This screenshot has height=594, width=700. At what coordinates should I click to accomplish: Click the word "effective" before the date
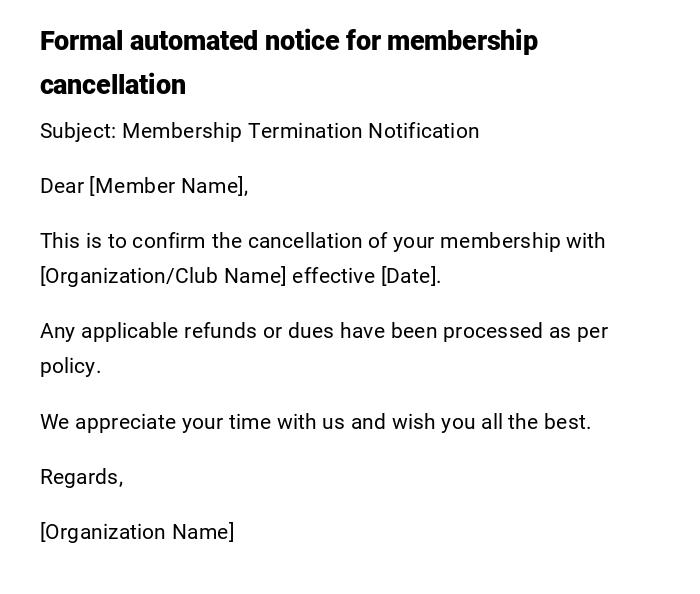(333, 276)
